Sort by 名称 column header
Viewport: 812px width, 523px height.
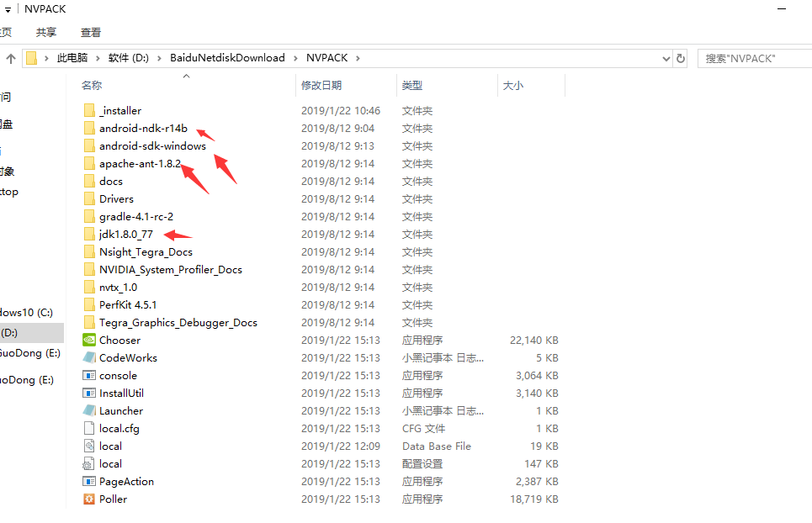pos(92,86)
